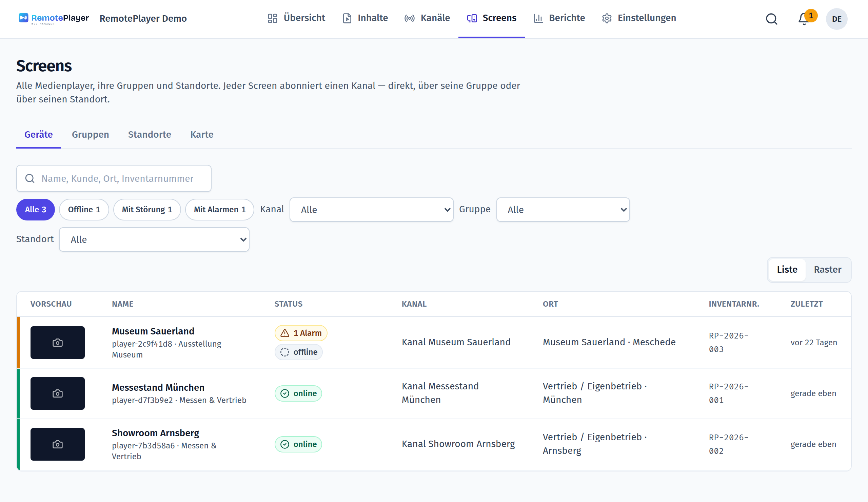Click the offline status badge
The image size is (868, 502).
pyautogui.click(x=298, y=352)
